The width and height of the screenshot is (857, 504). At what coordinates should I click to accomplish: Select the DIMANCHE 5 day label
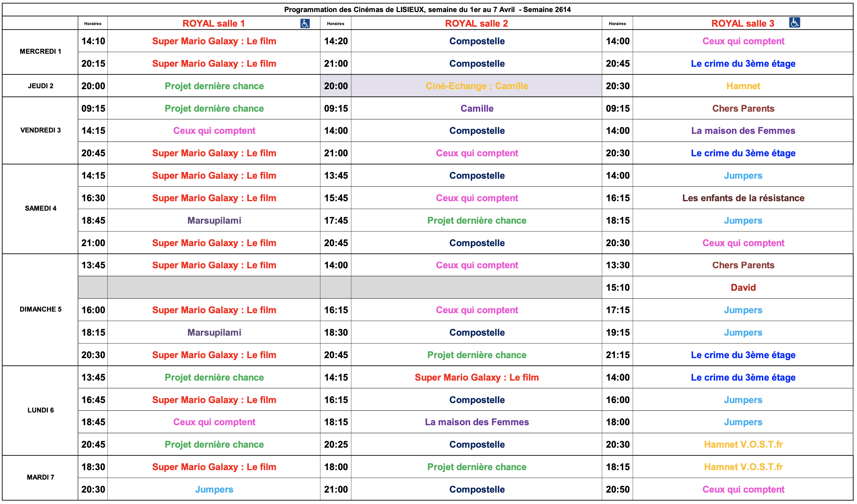40,309
